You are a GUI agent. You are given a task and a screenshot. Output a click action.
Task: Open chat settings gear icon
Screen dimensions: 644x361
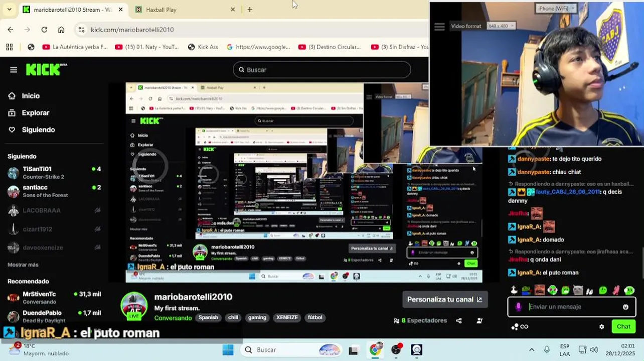coord(601,327)
